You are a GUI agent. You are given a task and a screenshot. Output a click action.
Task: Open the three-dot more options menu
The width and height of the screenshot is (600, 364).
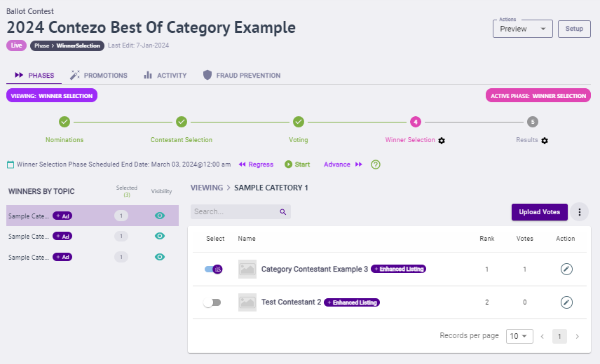point(580,212)
